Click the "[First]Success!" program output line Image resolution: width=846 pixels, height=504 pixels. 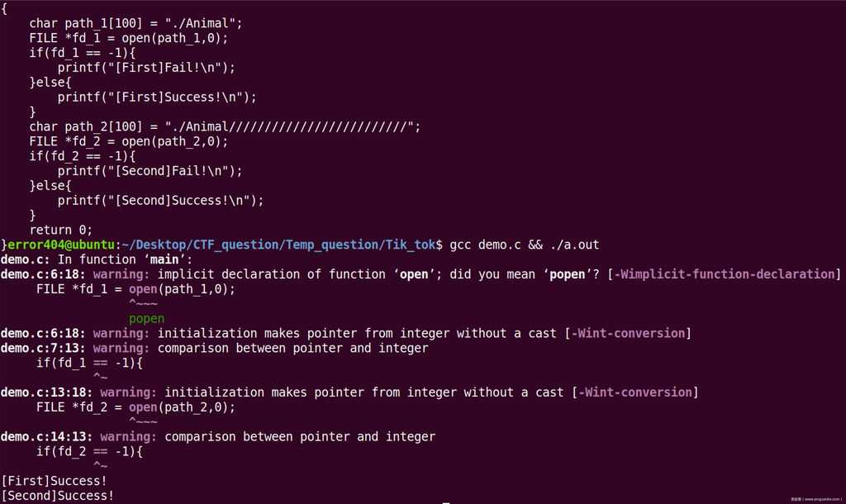(x=55, y=481)
